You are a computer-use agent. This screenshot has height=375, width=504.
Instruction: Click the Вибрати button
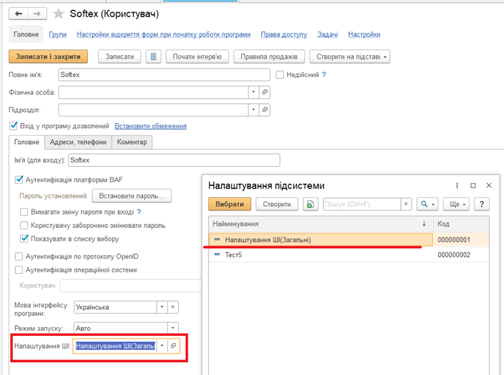[x=230, y=204]
